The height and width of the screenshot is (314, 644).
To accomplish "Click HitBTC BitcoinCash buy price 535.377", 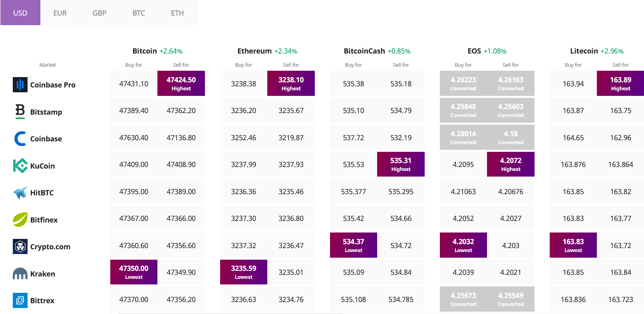I will pyautogui.click(x=354, y=191).
